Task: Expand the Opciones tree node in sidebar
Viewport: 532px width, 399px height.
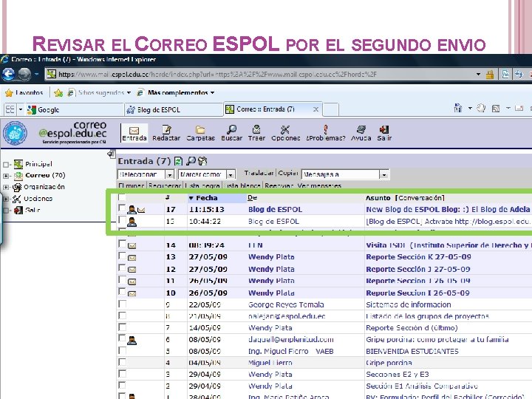Action: coord(6,199)
